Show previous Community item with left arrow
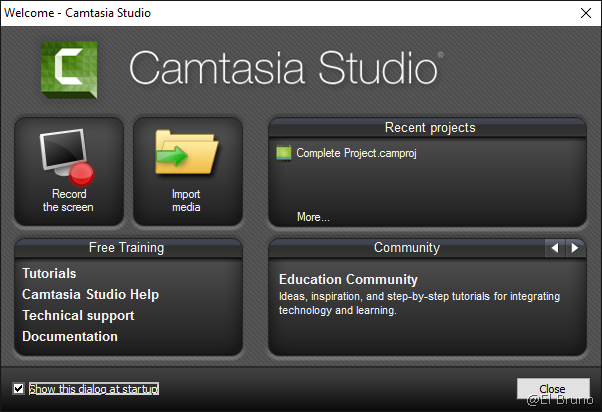Viewport: 602px width, 412px height. point(554,248)
